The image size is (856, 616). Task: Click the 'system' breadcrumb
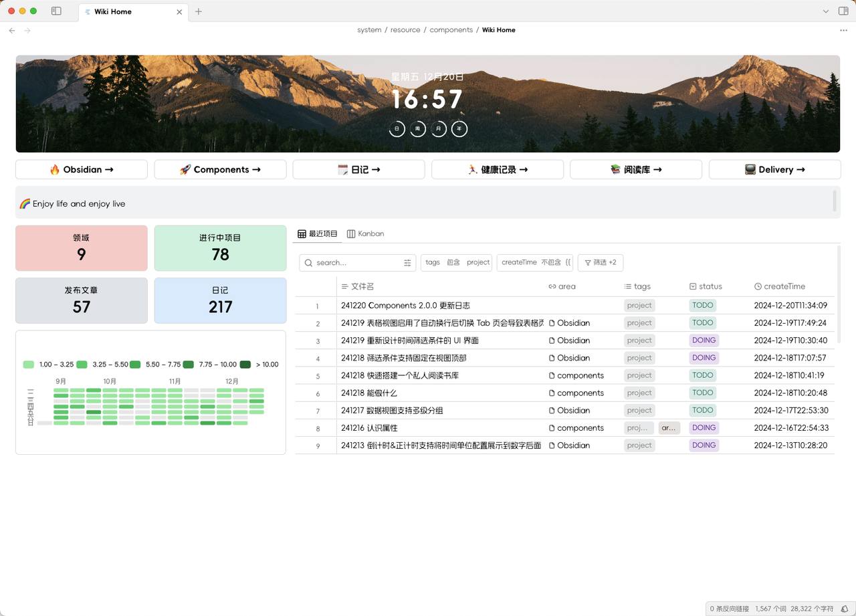[369, 30]
